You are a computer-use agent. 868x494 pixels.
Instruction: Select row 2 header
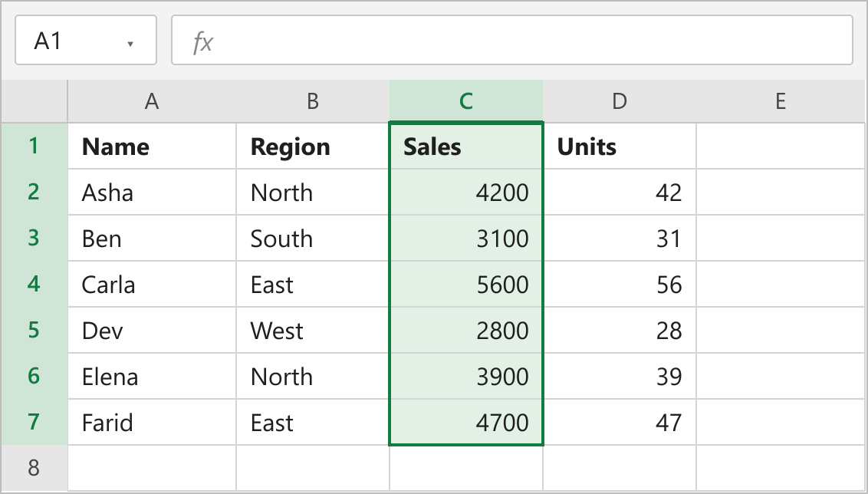(35, 192)
